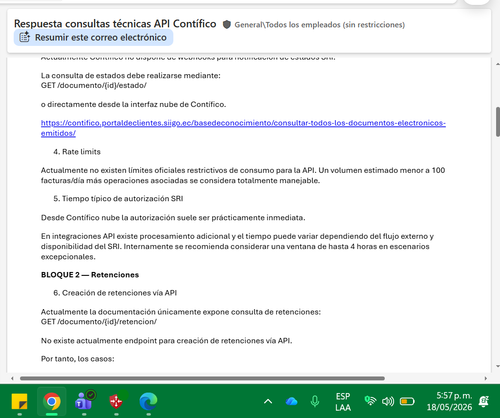Click text Actualmente la documentación únicamente expone

[181, 312]
